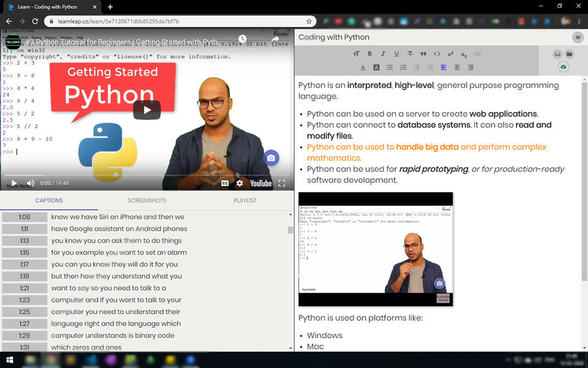Click the play icon in video controls
The image size is (588, 368).
tap(14, 183)
